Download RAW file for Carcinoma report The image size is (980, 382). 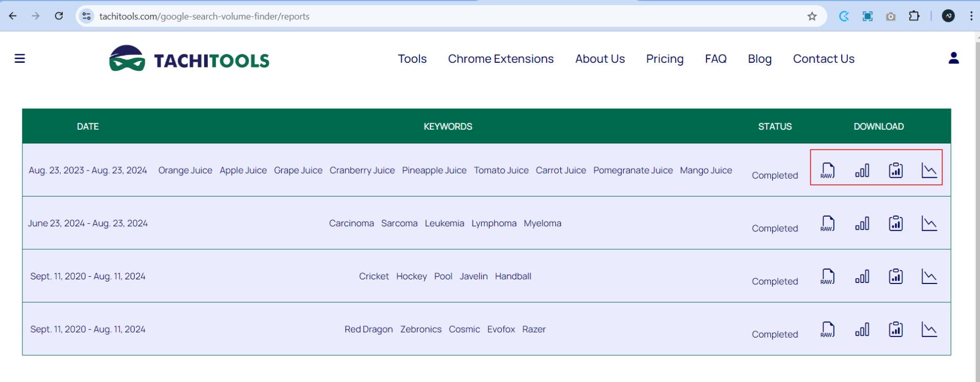[x=827, y=224]
